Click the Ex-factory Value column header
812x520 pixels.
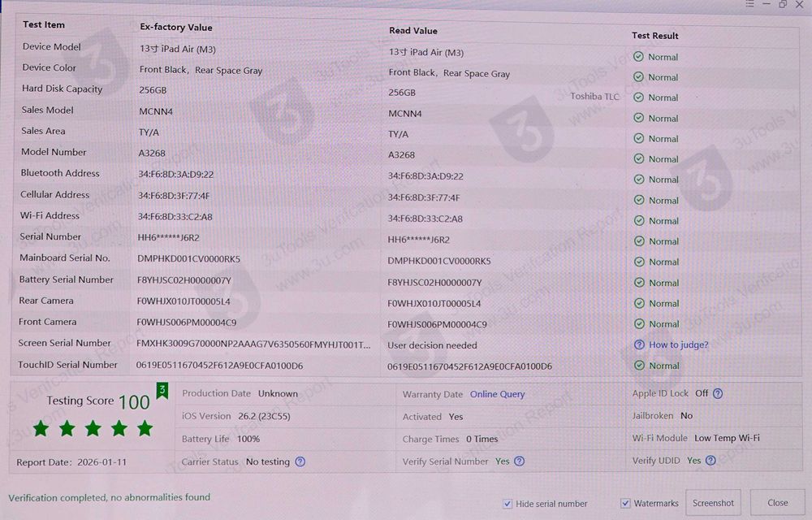(176, 27)
